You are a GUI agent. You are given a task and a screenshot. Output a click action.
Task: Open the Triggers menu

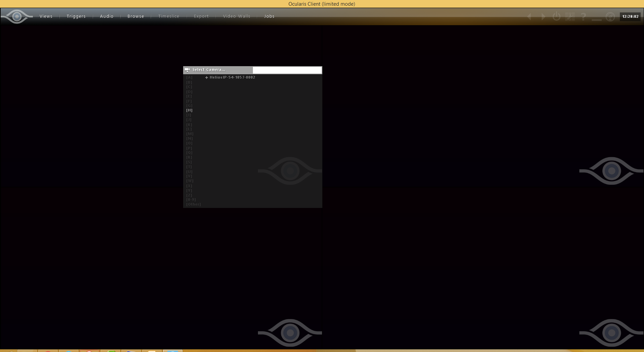tap(76, 16)
